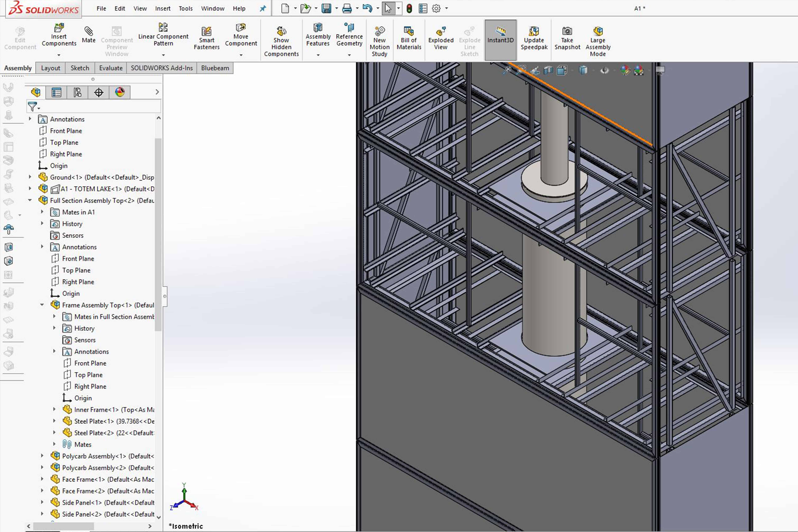Click Apply Scene icon in view toolbar

point(639,71)
